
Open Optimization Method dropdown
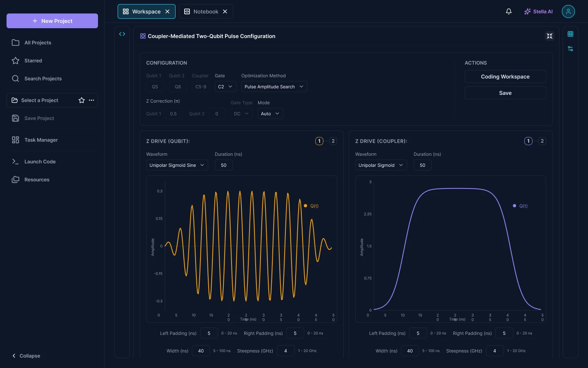coord(274,87)
